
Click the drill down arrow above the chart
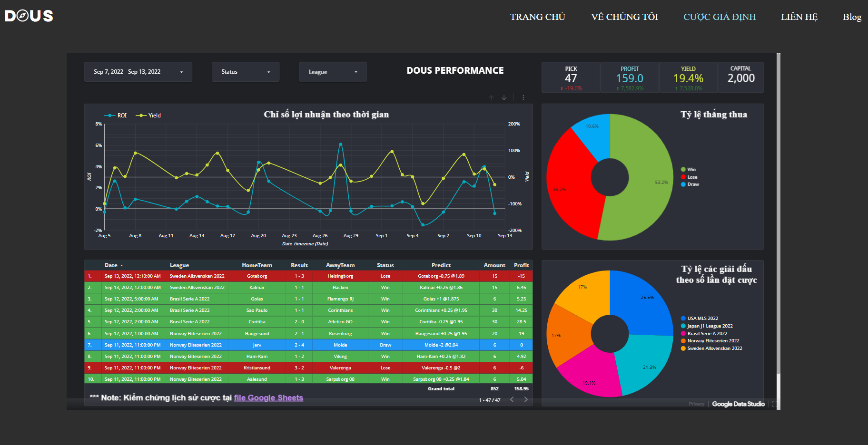point(504,98)
